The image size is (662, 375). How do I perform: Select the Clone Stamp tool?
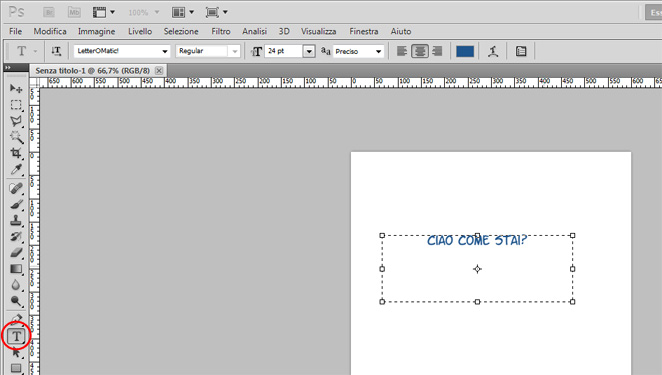click(16, 220)
